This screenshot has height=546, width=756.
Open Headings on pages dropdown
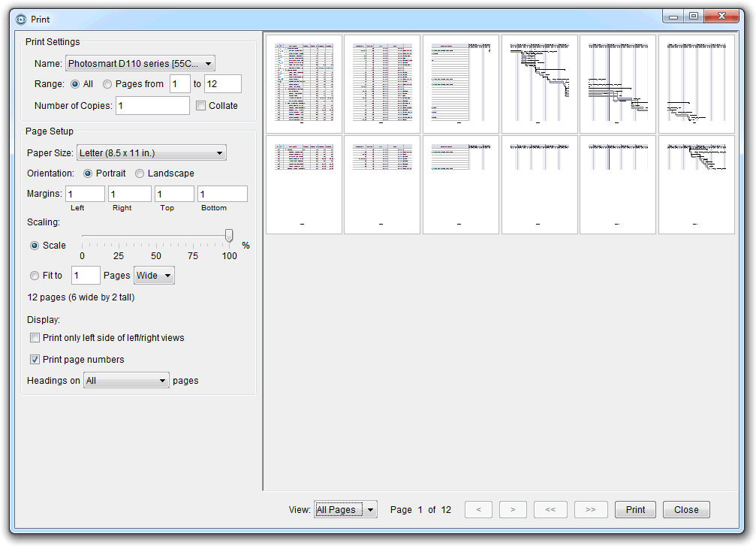pos(126,381)
